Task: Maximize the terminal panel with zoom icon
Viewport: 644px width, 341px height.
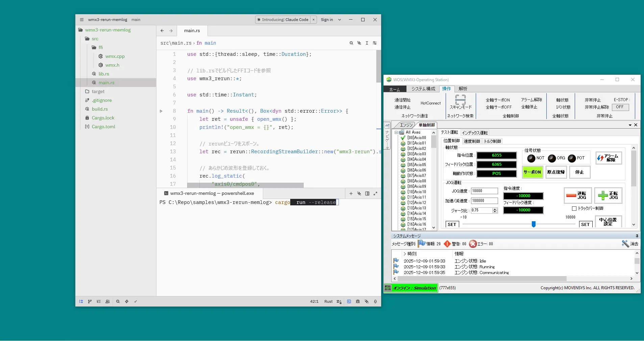Action: (x=375, y=194)
